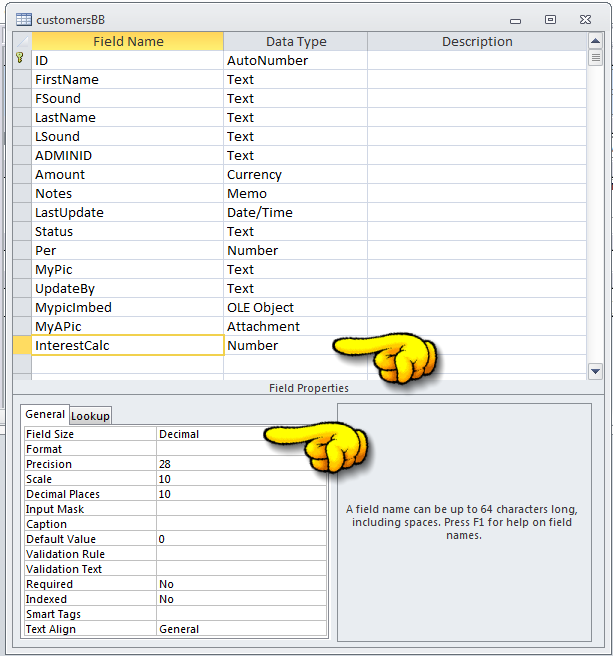Select the Precision value field showing 28
The width and height of the screenshot is (613, 656).
(241, 464)
